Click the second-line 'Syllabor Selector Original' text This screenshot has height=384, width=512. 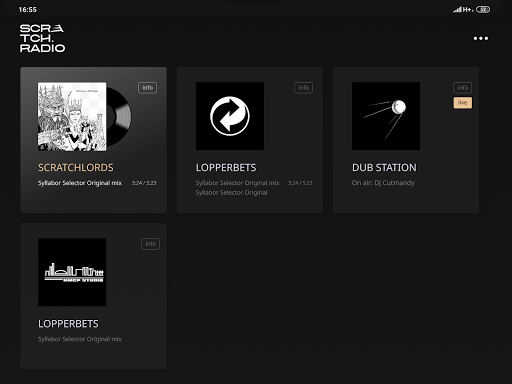pos(231,192)
